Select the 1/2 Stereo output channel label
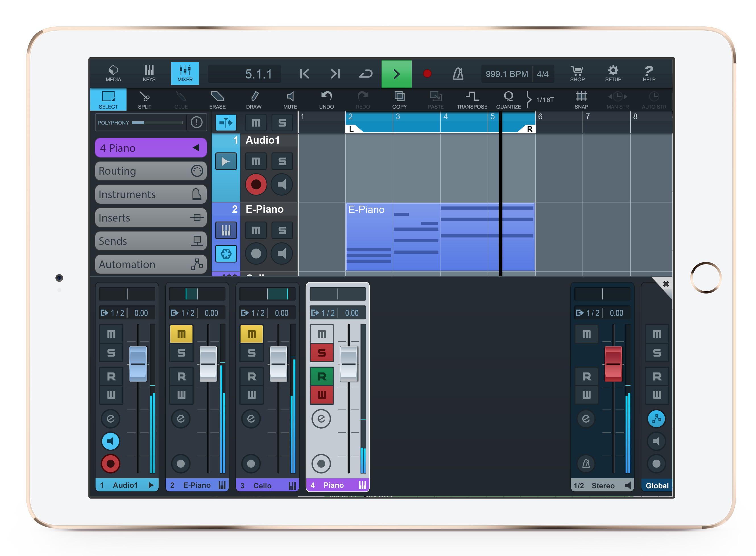 click(x=602, y=485)
